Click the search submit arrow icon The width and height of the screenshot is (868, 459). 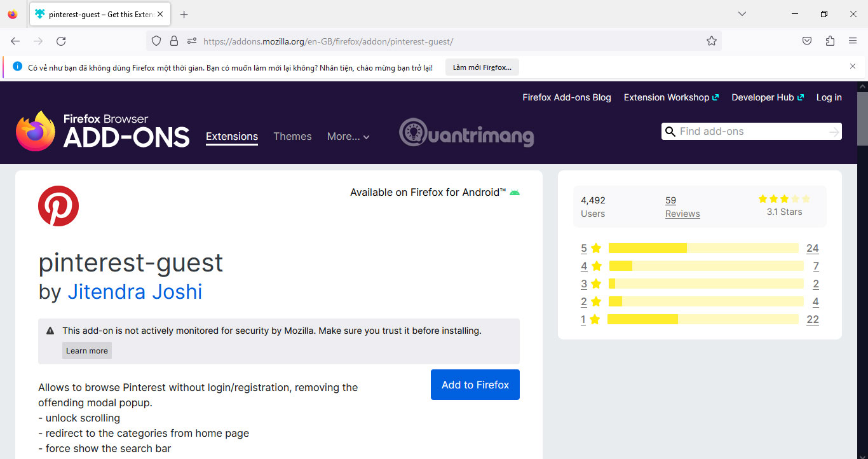(x=834, y=132)
